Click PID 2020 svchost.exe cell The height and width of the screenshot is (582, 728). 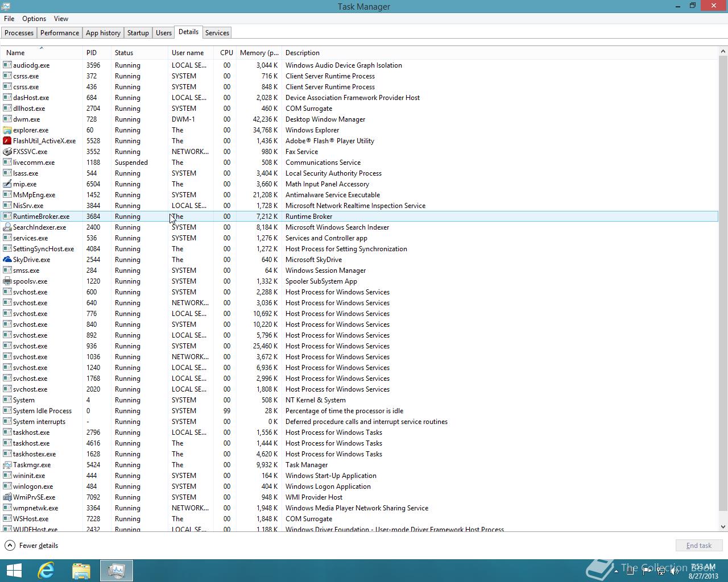[93, 389]
